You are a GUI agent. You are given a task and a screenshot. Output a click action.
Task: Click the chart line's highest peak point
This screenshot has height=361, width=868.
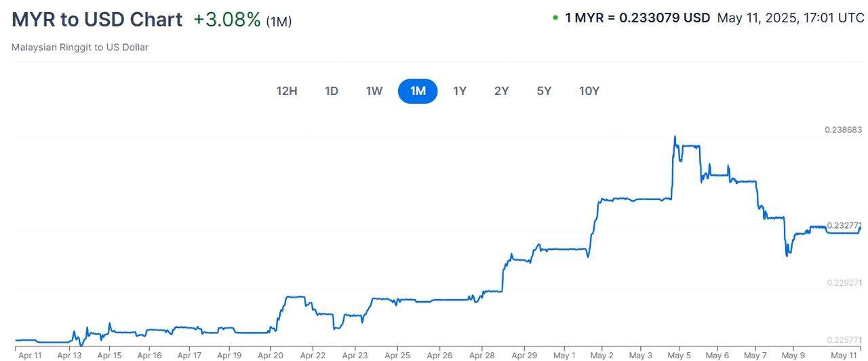675,136
